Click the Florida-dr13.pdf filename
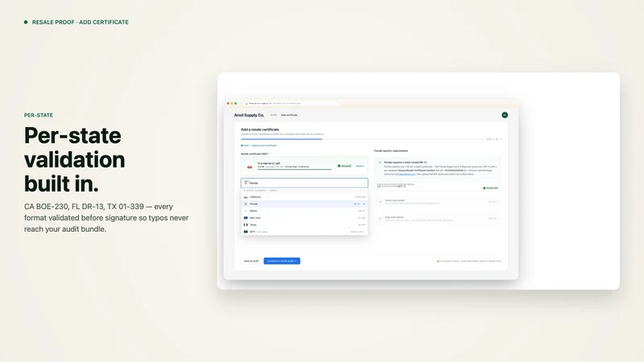644x362 pixels. click(x=269, y=163)
